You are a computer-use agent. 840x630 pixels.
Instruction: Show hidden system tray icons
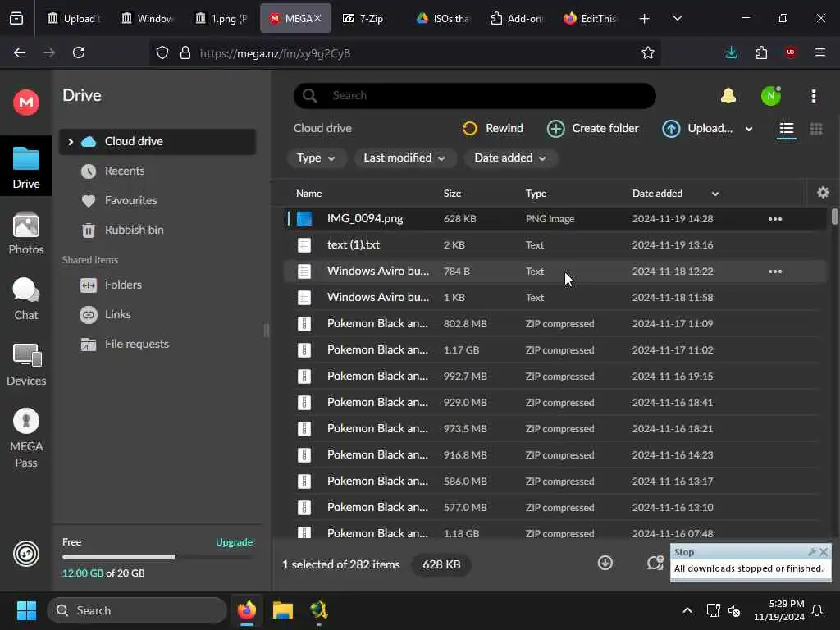687,610
